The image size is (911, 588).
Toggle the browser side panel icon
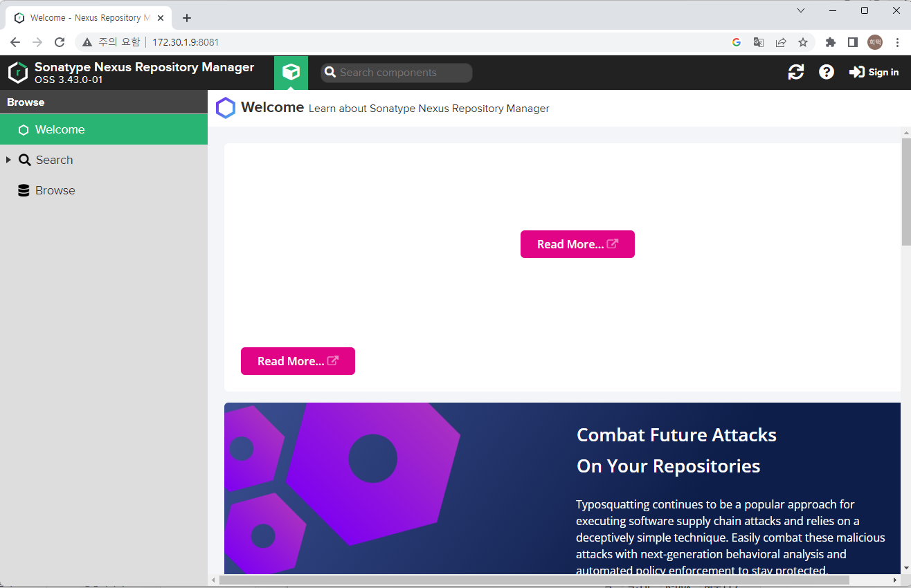853,42
